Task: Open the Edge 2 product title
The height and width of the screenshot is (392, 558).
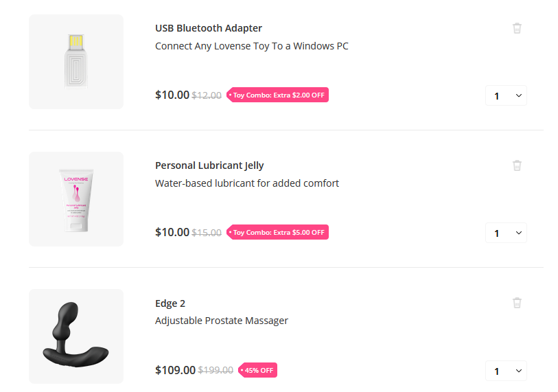Action: point(170,303)
